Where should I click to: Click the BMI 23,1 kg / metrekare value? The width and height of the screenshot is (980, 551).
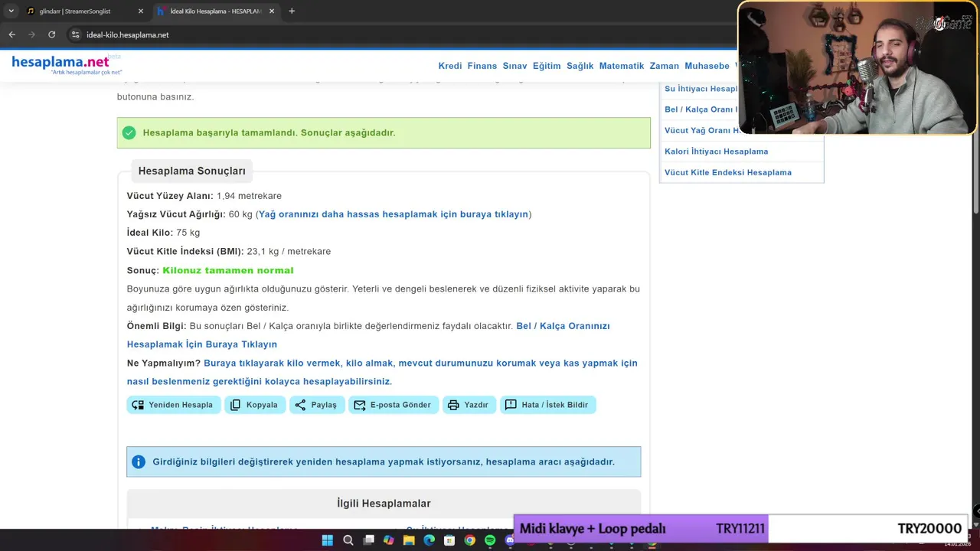(x=289, y=252)
